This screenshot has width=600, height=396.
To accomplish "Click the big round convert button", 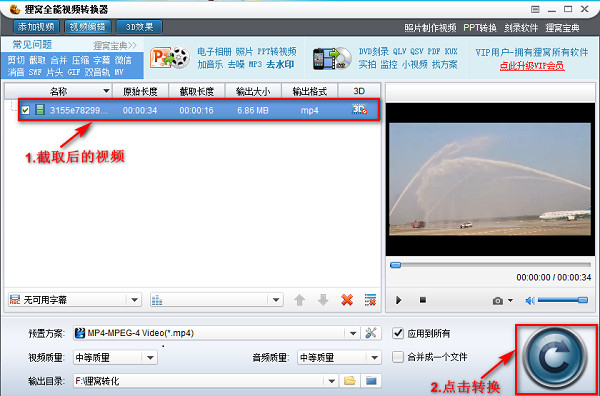I will 555,358.
